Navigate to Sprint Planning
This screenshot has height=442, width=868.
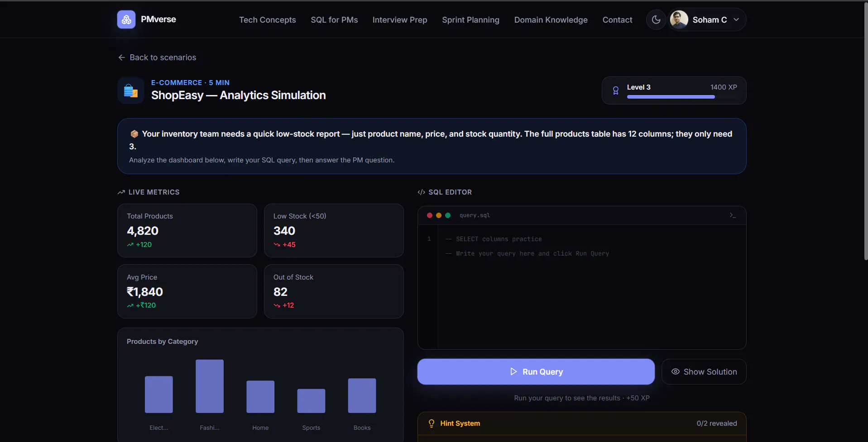(470, 20)
